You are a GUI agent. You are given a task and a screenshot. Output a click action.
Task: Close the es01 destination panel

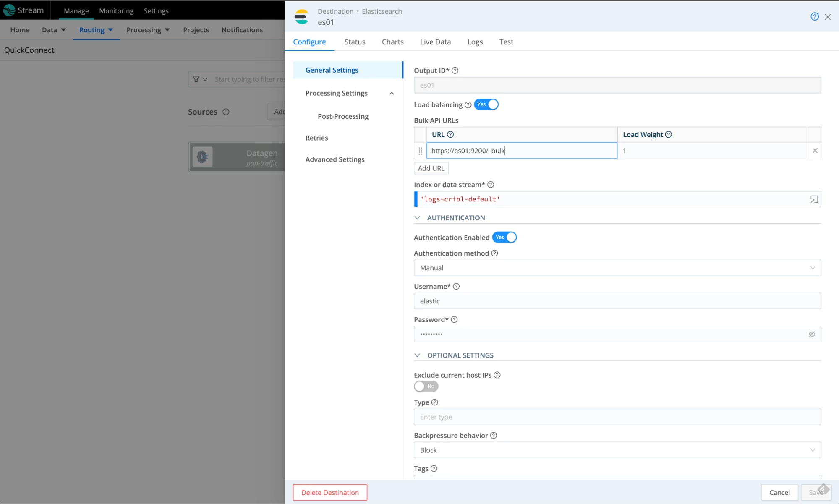(827, 17)
